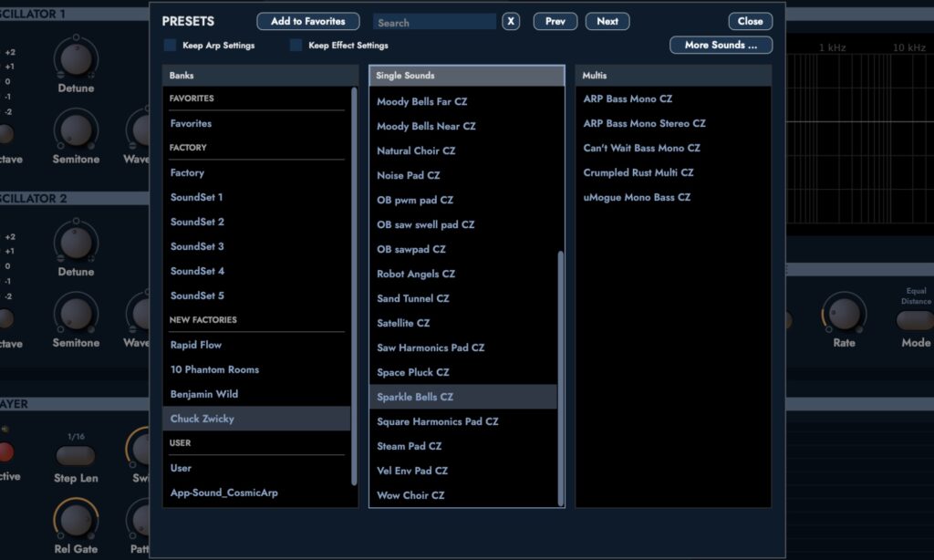Select the Rapid Flow bank
This screenshot has width=934, height=560.
click(256, 345)
